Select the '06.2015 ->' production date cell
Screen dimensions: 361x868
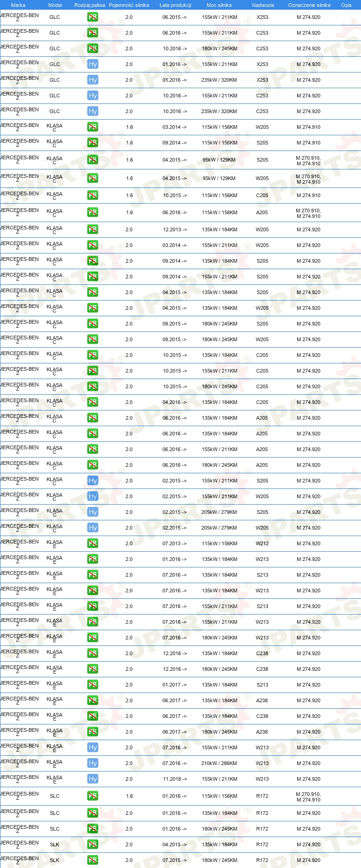174,18
